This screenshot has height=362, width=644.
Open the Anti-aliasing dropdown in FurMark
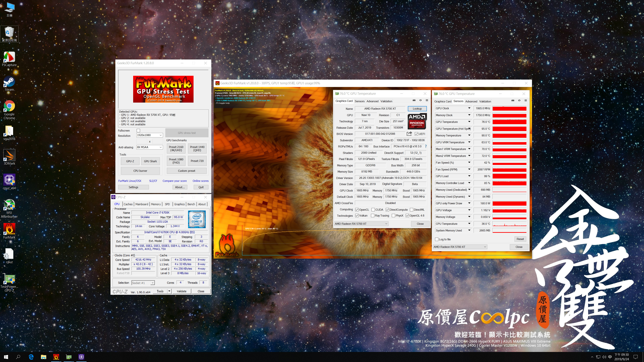tap(149, 147)
